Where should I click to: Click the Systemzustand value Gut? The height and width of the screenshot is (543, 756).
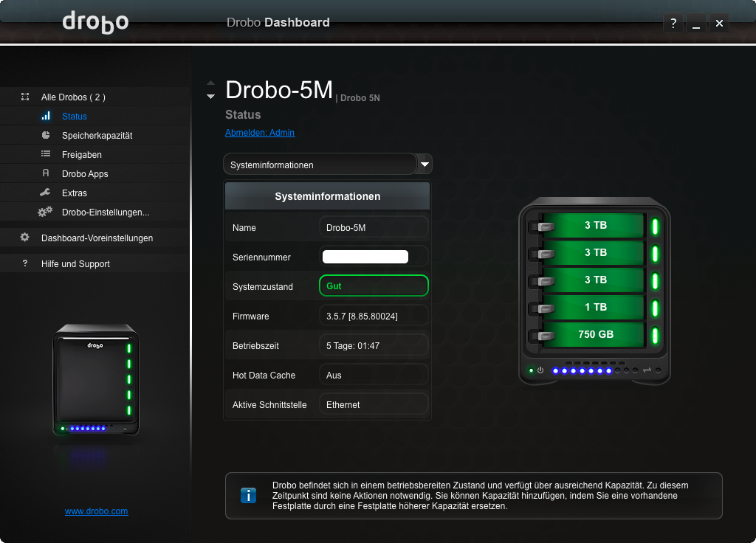click(374, 286)
